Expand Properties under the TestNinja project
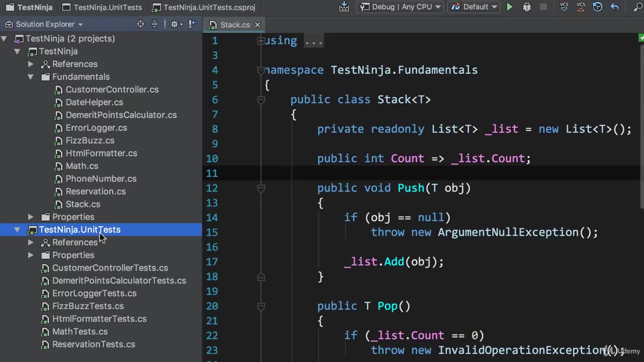This screenshot has height=362, width=644. (31, 217)
